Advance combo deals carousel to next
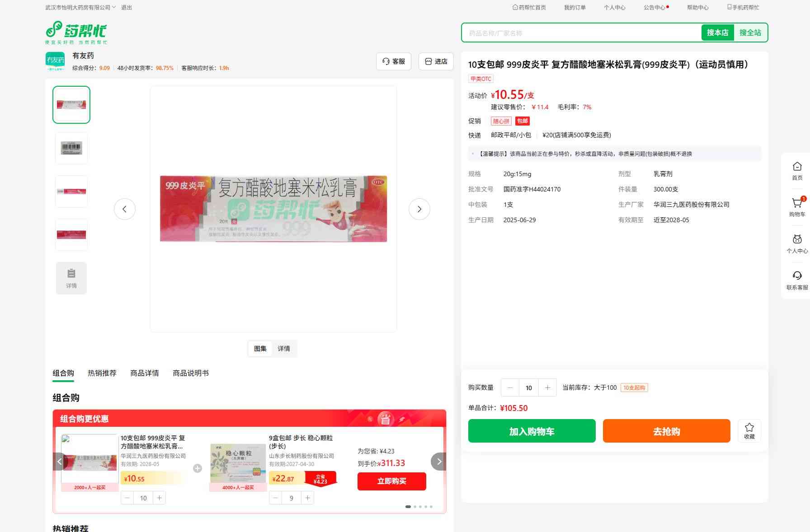The width and height of the screenshot is (810, 532). tap(438, 462)
